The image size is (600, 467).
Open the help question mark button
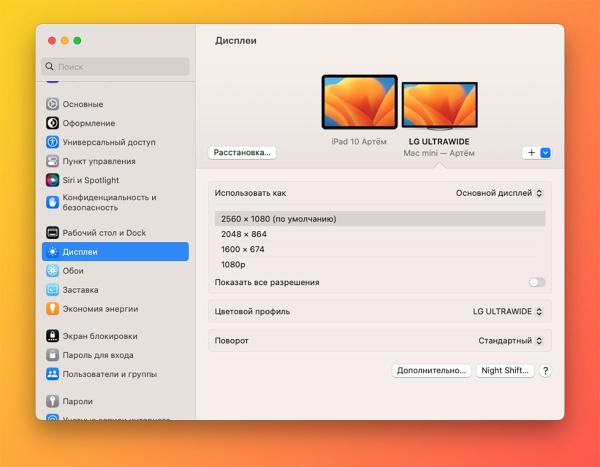pos(545,371)
